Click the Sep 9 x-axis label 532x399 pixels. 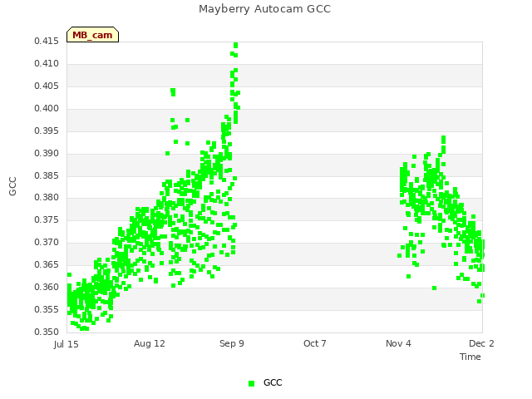click(232, 343)
